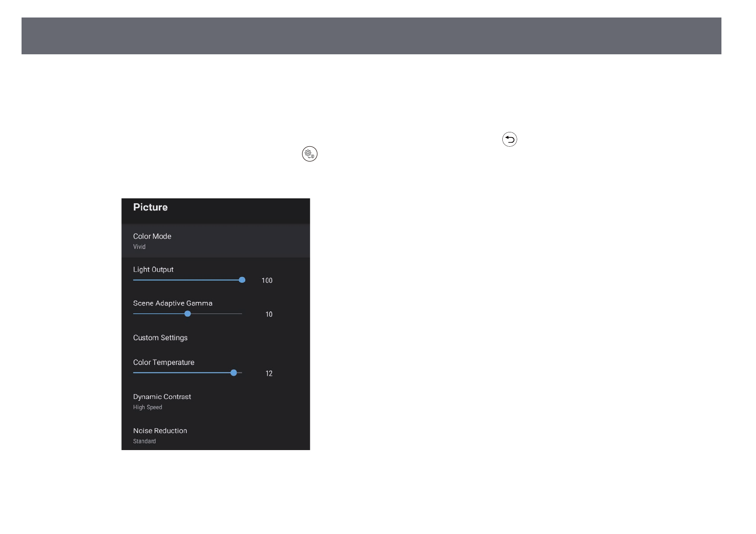
Task: Click the Scene Adaptive Gamma slider knob
Action: click(188, 314)
